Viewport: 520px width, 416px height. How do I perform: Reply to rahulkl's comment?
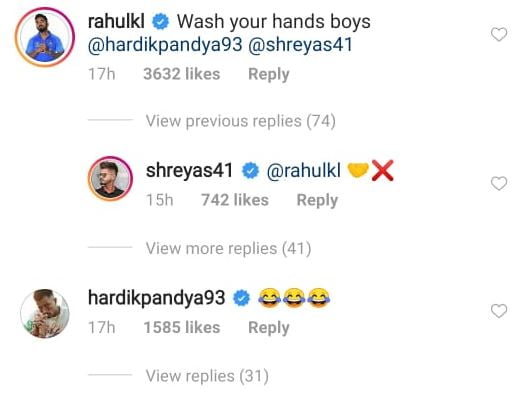point(269,74)
